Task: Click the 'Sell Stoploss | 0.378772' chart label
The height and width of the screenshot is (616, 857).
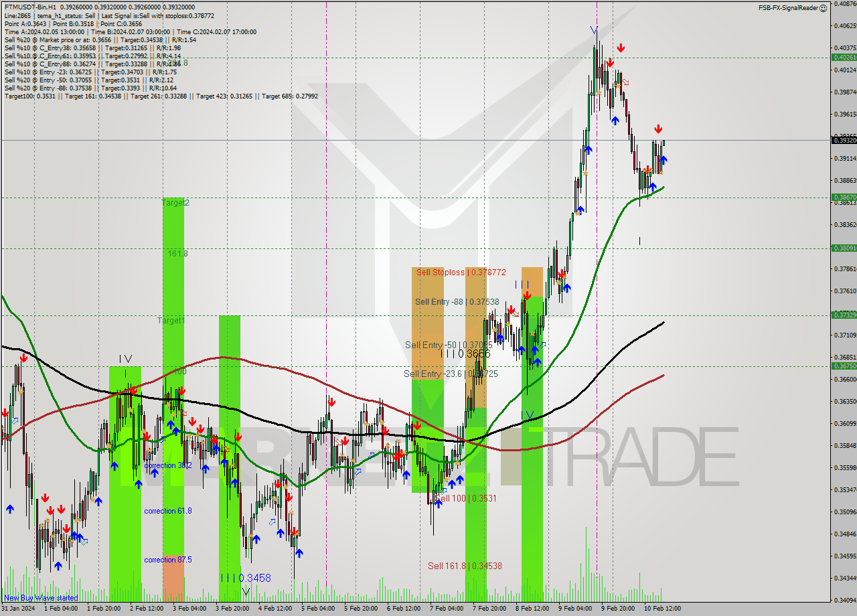Action: click(x=461, y=273)
